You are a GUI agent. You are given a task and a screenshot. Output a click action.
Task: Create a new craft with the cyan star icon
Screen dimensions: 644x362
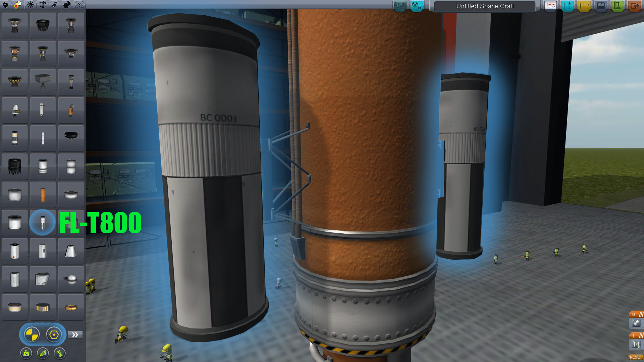568,6
